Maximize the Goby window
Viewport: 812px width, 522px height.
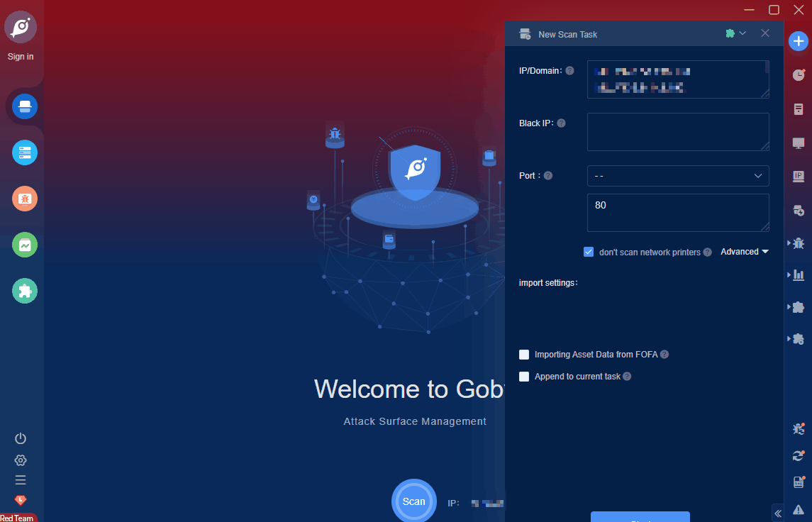pos(774,9)
